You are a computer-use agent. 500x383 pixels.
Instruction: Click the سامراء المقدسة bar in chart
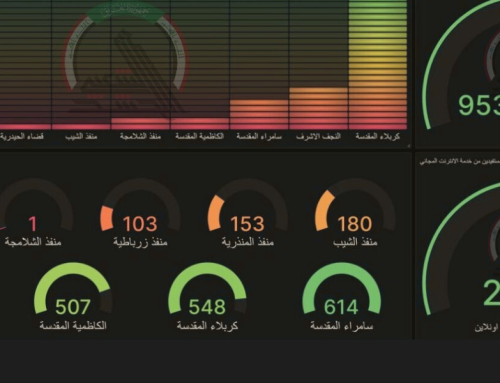point(259,114)
